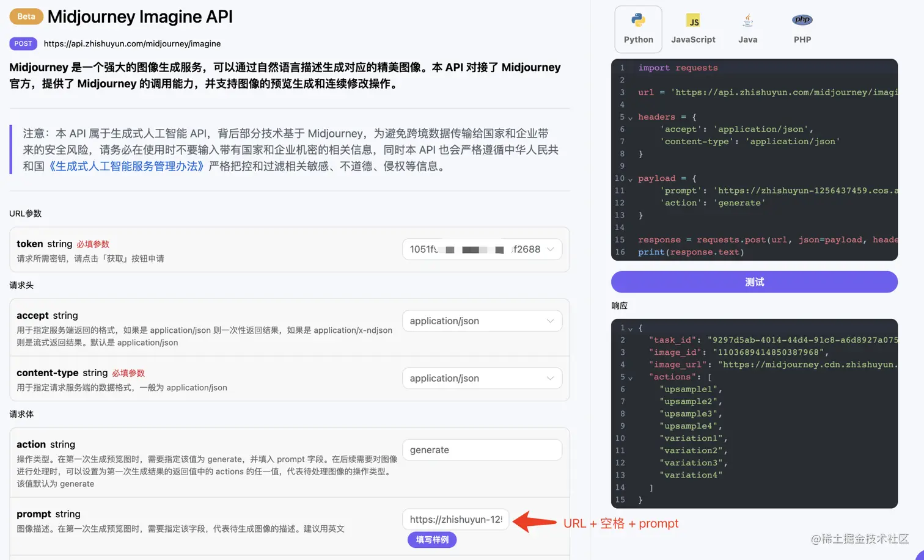Open the 生成式人工智能服务管理办法 link
Viewport: 924px width, 560px height.
point(126,166)
